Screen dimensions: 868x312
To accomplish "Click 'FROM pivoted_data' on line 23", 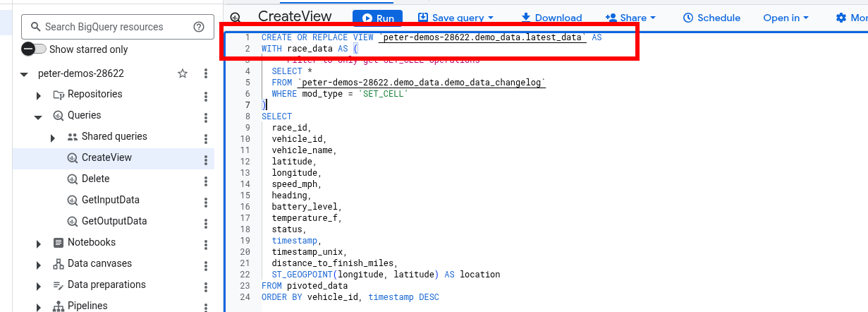I will coord(305,286).
